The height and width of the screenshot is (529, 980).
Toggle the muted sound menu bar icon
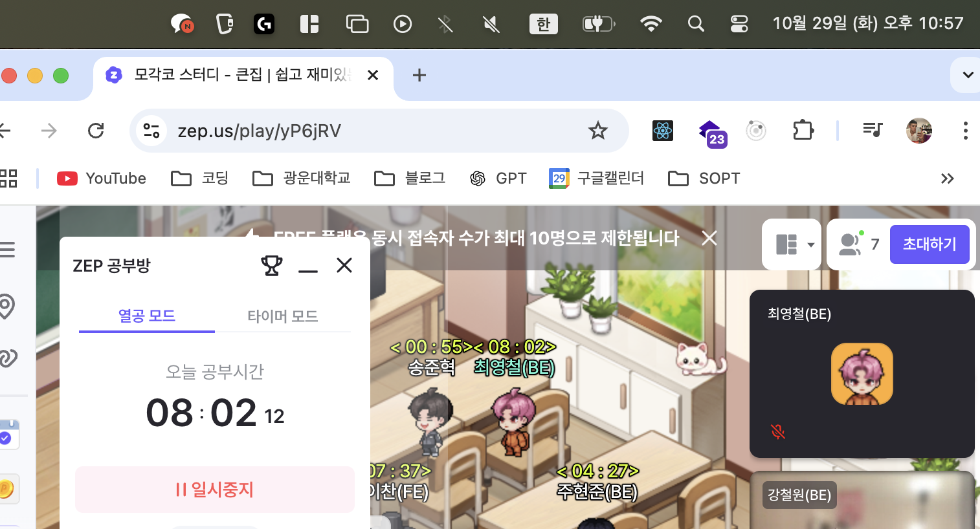[491, 25]
